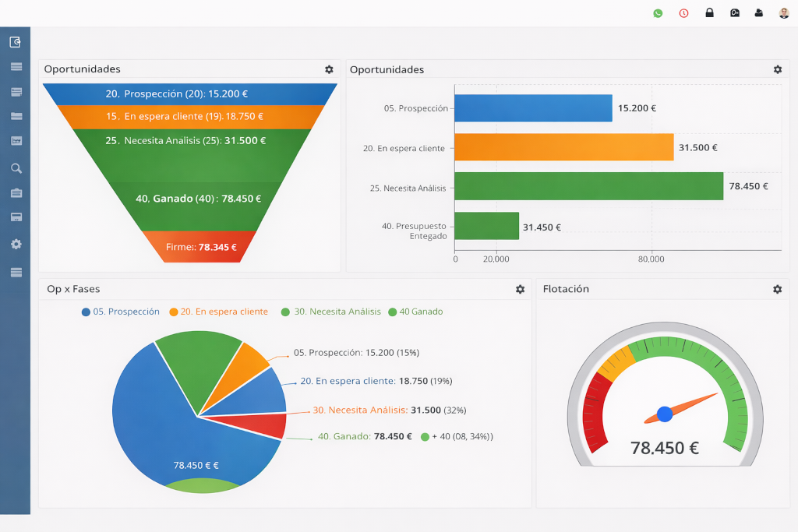798x532 pixels.
Task: Open settings menu of the Op x Fases widget
Action: 519,288
